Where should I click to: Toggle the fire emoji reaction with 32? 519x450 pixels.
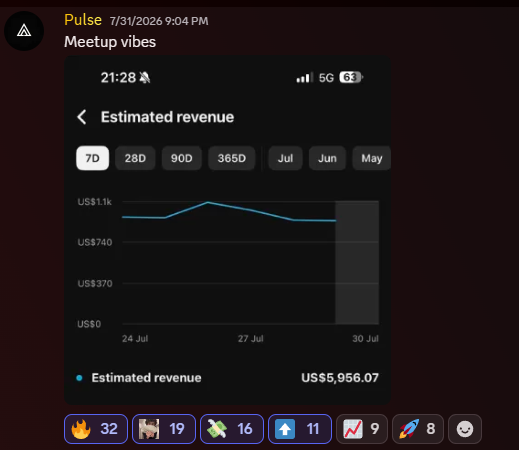(x=96, y=429)
